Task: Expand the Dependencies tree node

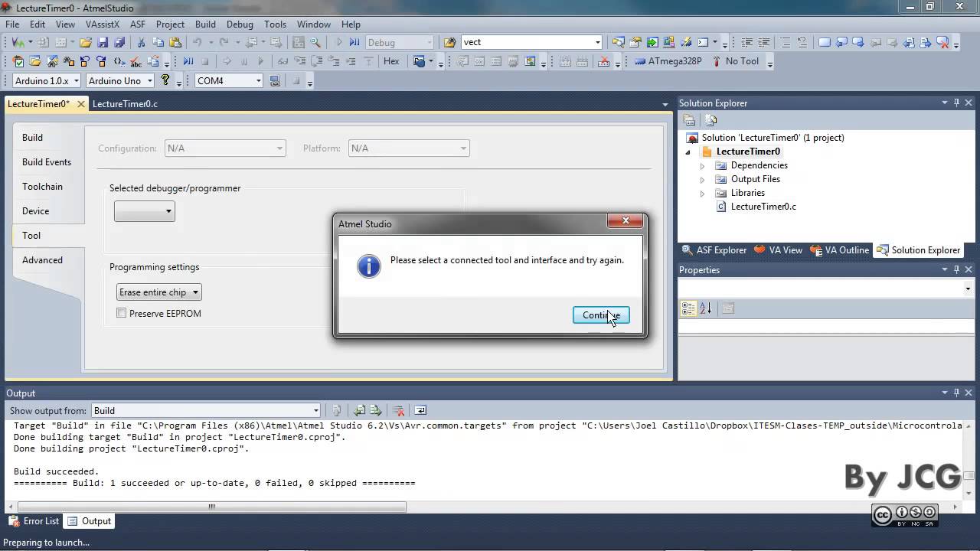Action: (702, 165)
